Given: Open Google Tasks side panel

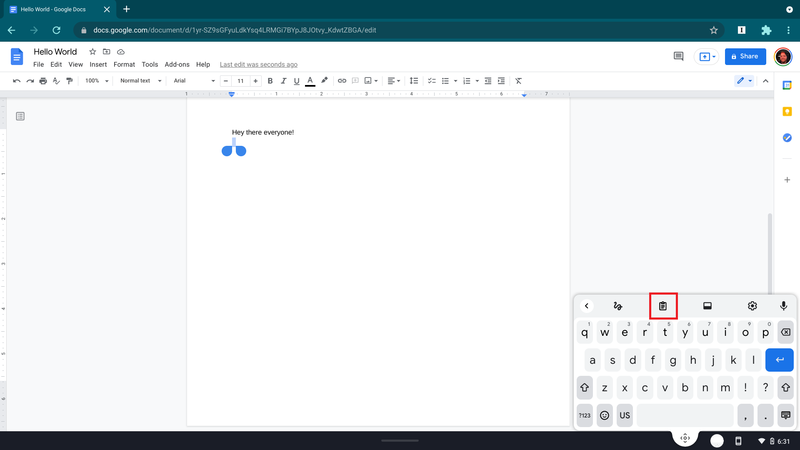Looking at the screenshot, I should click(x=787, y=138).
